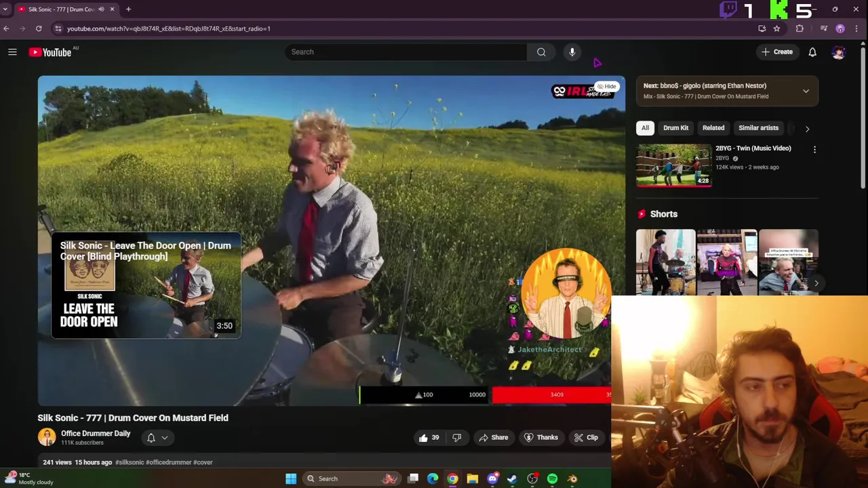Open the notifications bell

812,52
